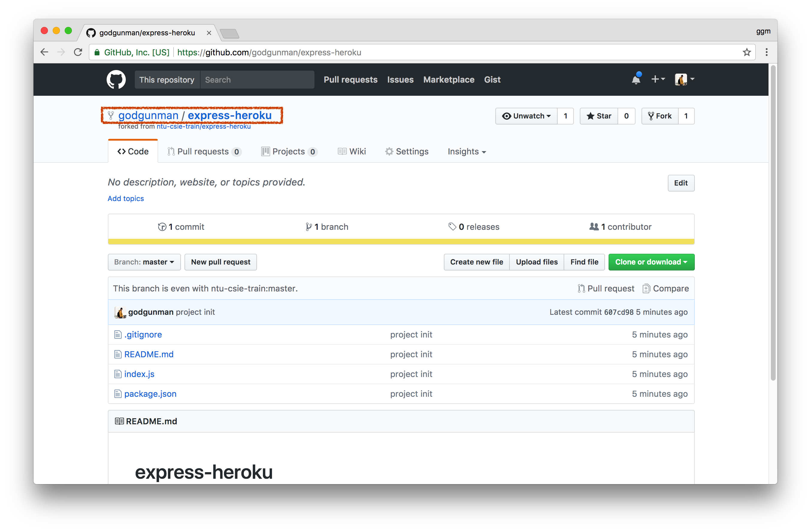Toggle Unwatch for this repository

click(x=526, y=116)
